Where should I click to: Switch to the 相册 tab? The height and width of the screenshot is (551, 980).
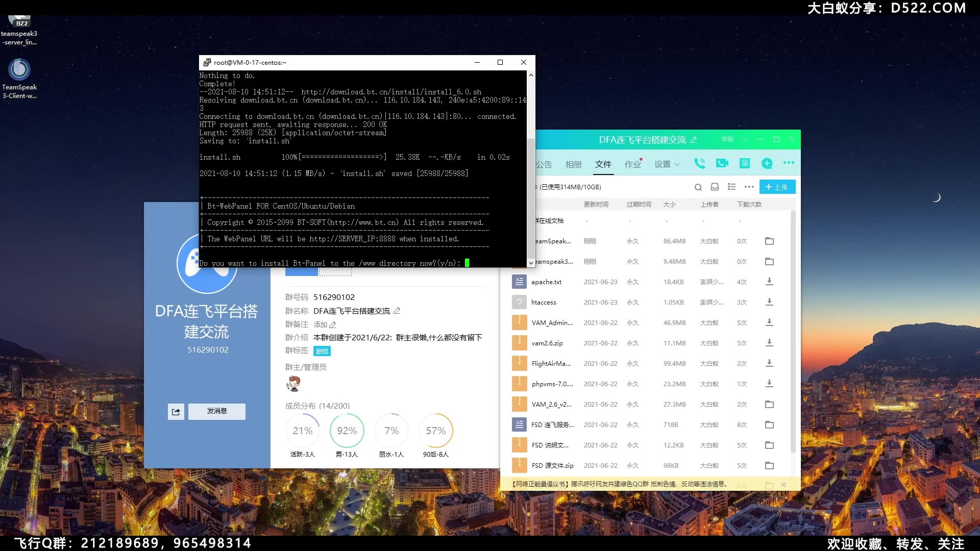click(x=573, y=164)
